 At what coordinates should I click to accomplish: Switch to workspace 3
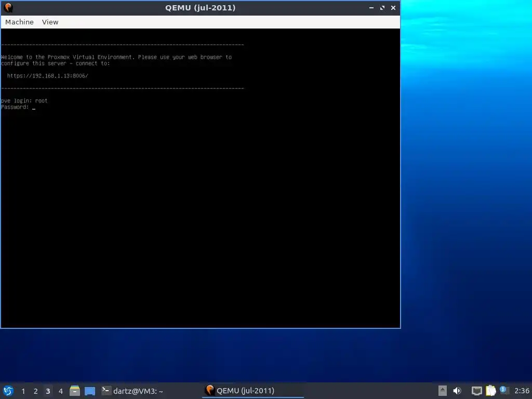point(48,391)
